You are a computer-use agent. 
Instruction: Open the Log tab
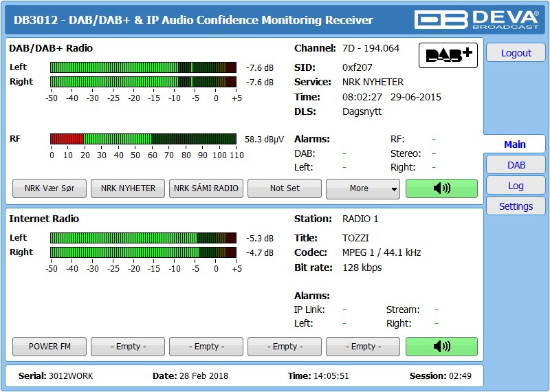516,186
